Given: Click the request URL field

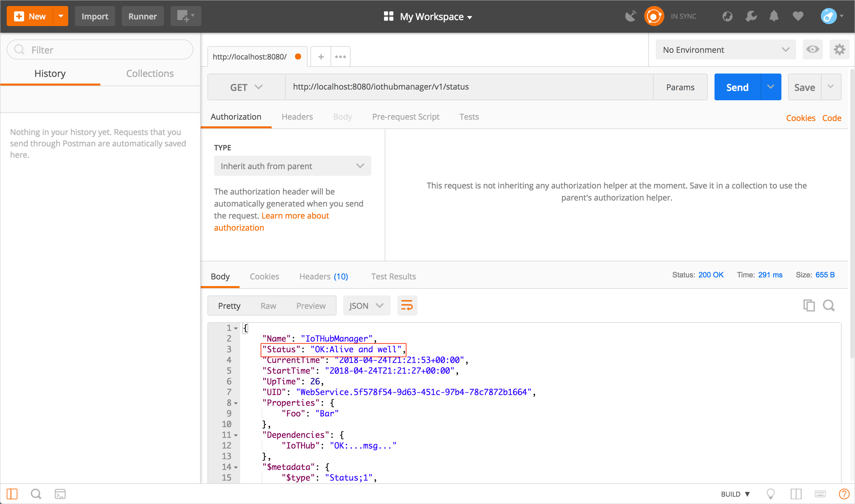Looking at the screenshot, I should coord(469,87).
